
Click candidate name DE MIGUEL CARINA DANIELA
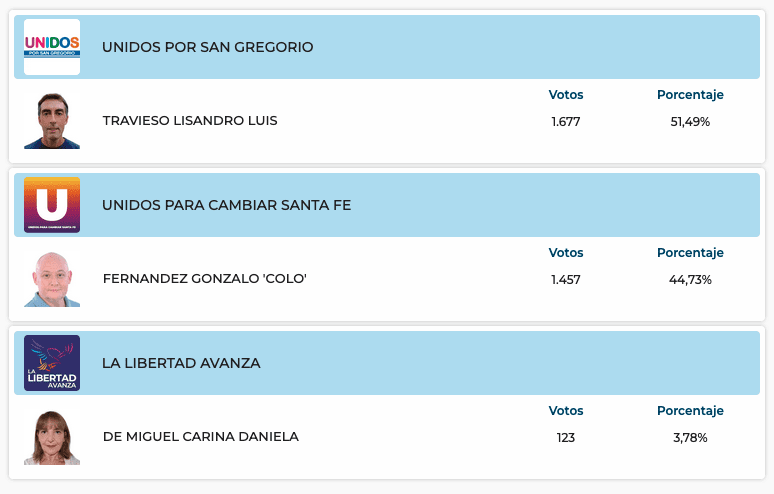(x=201, y=437)
